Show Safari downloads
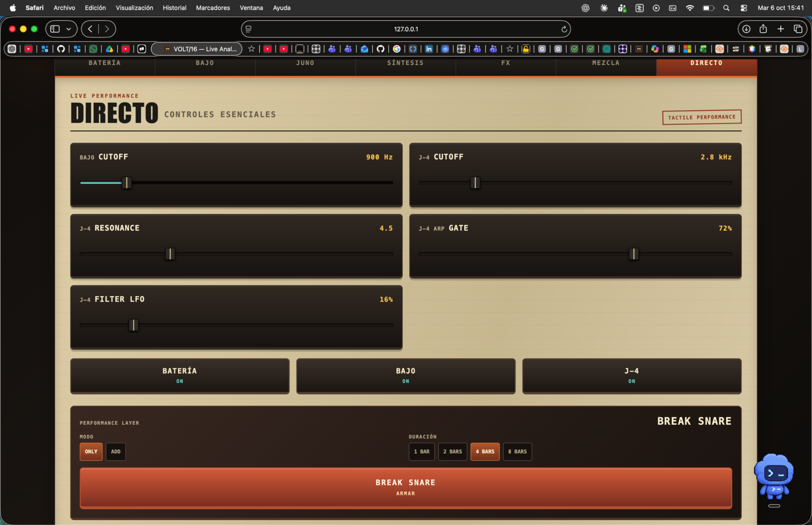 746,29
